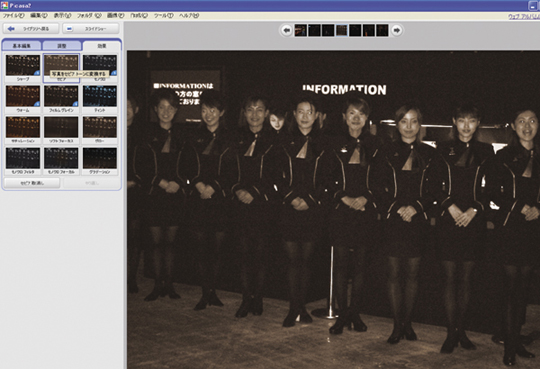Image resolution: width=540 pixels, height=369 pixels.
Task: Go to previous photo with left arrow
Action: pos(286,30)
